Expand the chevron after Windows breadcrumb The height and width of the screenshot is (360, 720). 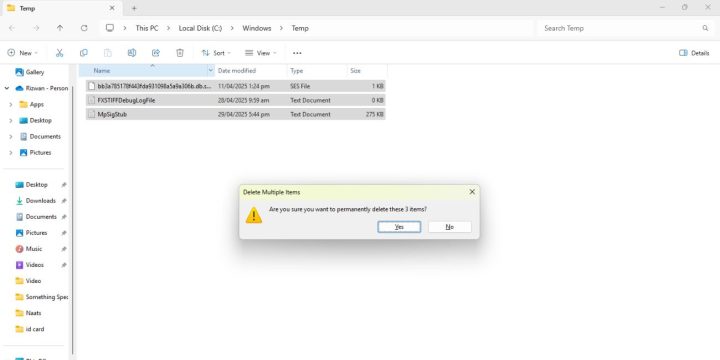(x=281, y=28)
